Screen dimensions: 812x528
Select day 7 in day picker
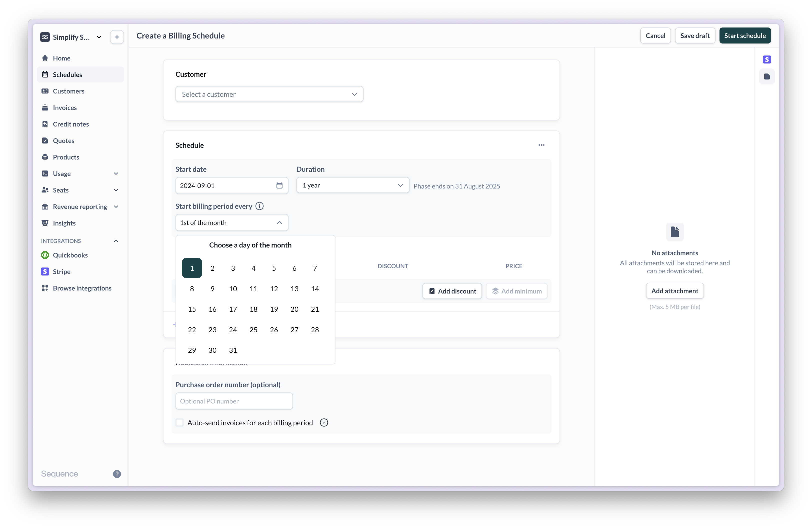point(314,268)
